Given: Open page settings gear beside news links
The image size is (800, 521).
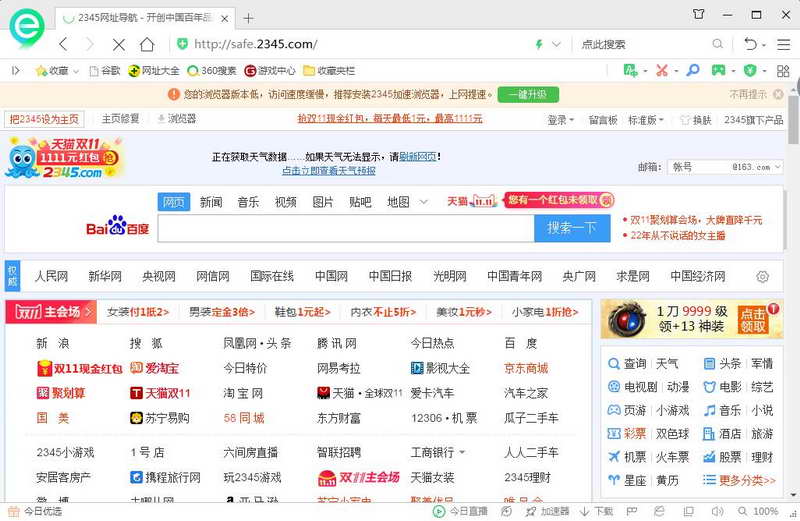Looking at the screenshot, I should click(x=763, y=276).
